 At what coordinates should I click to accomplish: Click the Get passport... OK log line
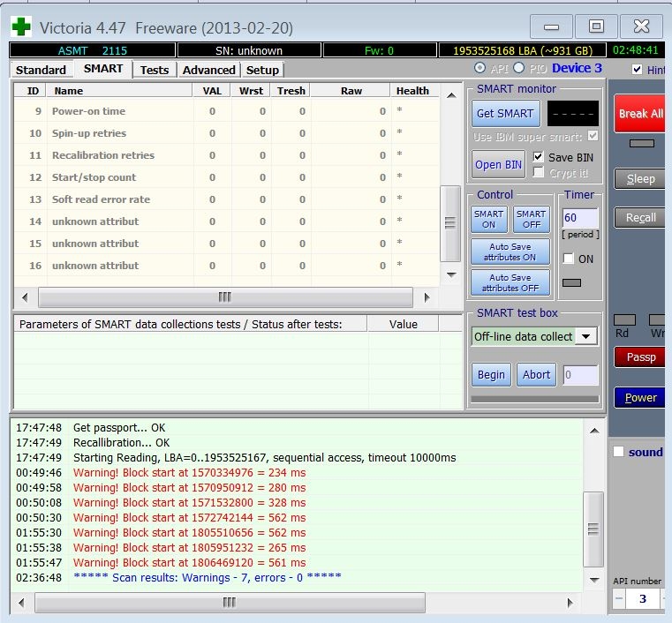tap(119, 428)
